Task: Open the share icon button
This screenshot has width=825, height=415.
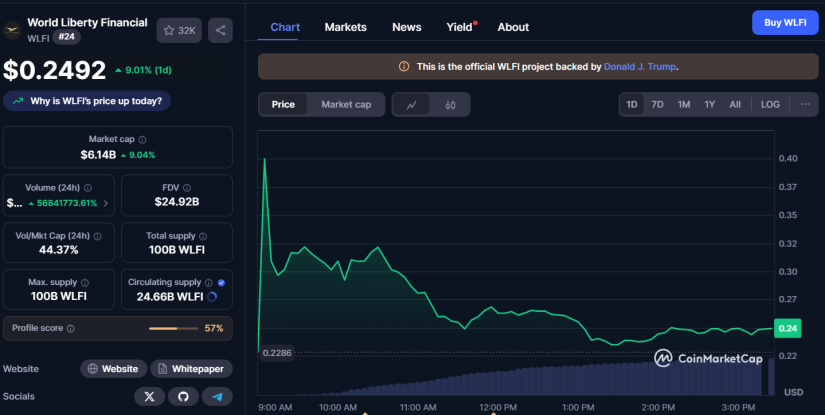Action: (x=220, y=31)
